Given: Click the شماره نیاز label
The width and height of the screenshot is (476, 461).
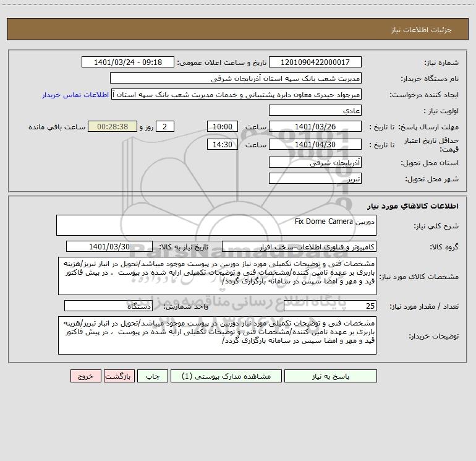Looking at the screenshot, I should (x=441, y=63).
